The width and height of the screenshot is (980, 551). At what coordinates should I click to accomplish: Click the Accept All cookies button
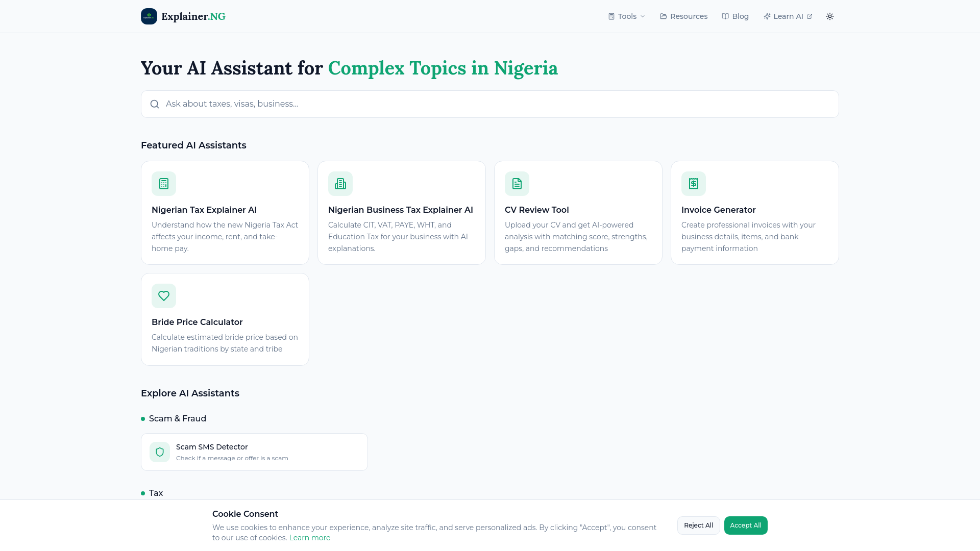click(x=745, y=525)
